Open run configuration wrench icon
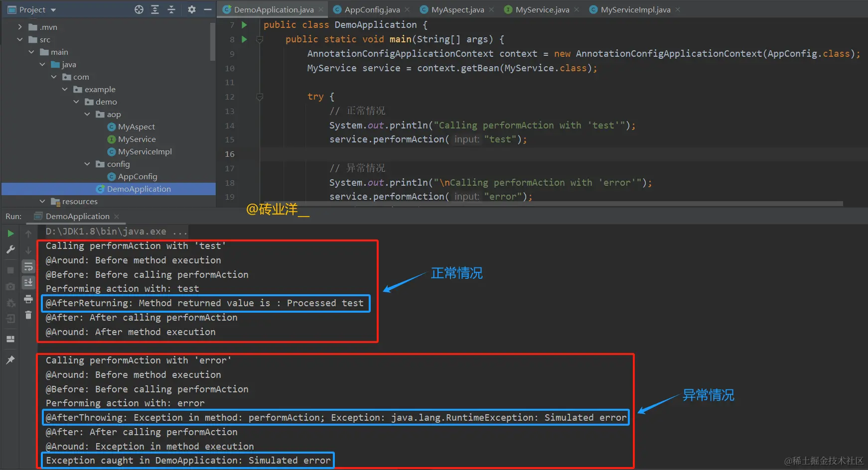The image size is (868, 470). click(10, 249)
